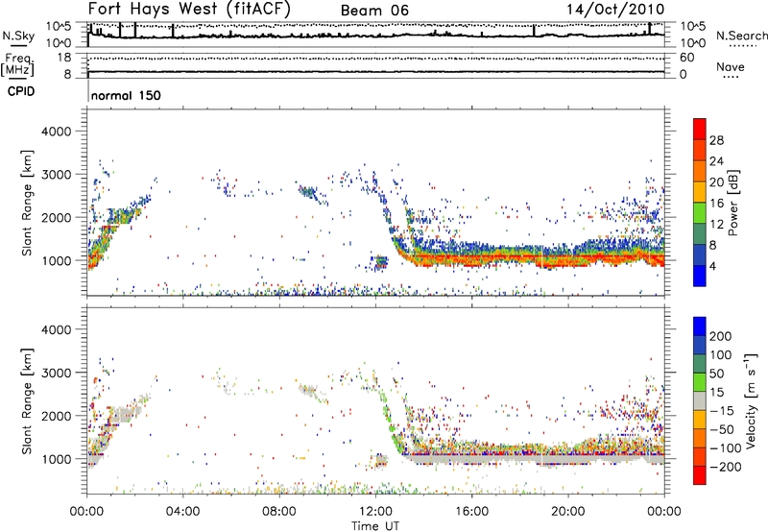Click the '100' velocity colorbar label

pyautogui.click(x=721, y=355)
